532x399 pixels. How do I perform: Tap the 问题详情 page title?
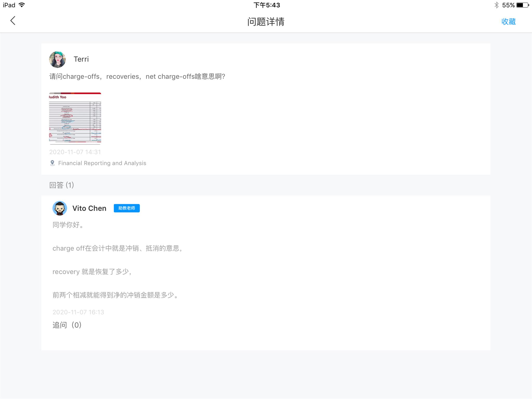(266, 22)
